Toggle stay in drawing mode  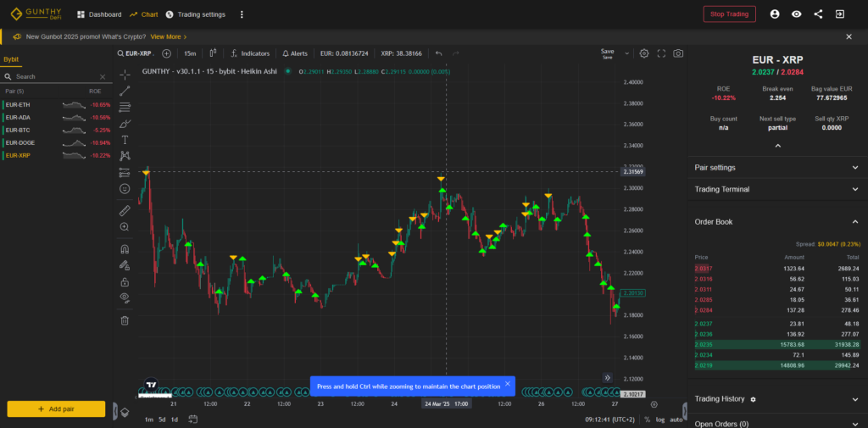tap(125, 265)
